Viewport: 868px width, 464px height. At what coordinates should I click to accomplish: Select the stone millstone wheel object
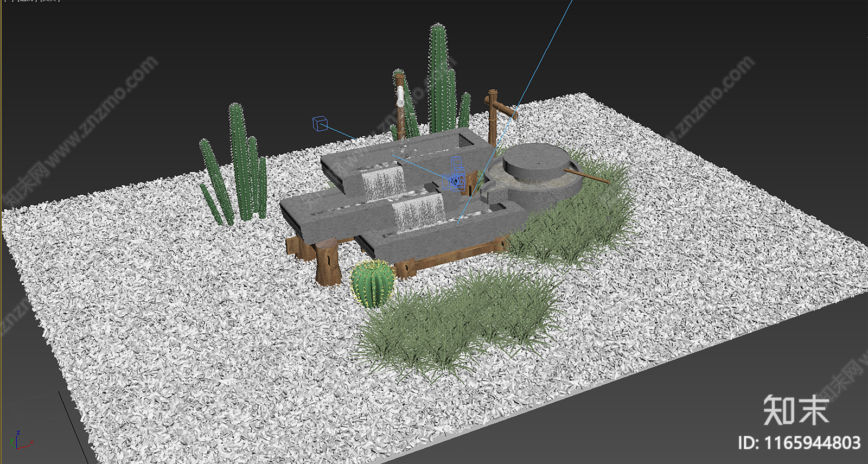tap(537, 162)
